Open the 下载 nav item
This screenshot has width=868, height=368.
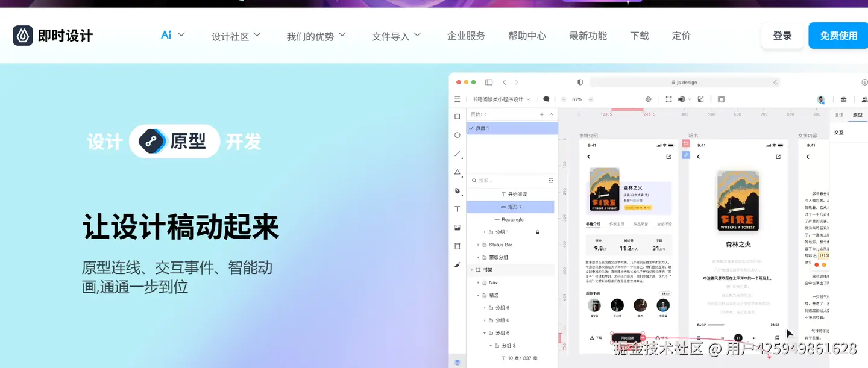[640, 36]
